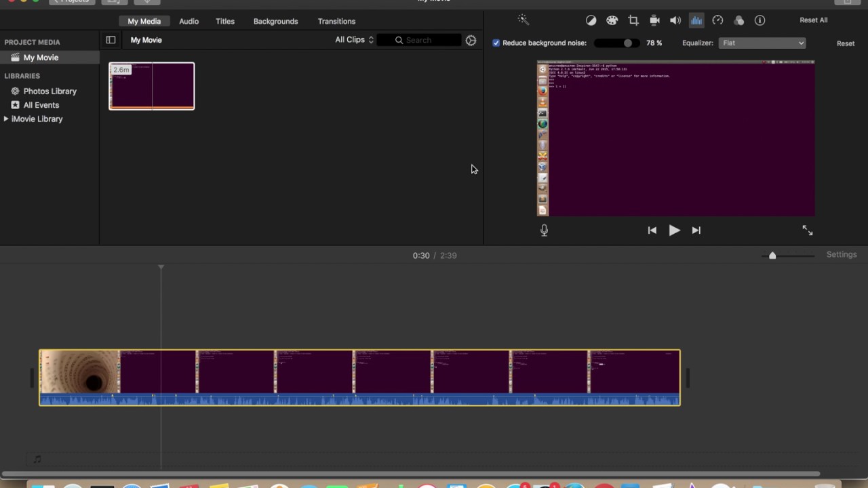The height and width of the screenshot is (488, 868).
Task: Click the voiceover microphone icon
Action: tap(544, 230)
